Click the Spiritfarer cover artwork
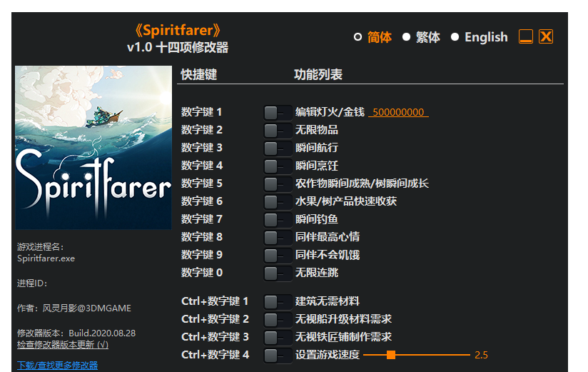588x372 pixels. [x=93, y=148]
